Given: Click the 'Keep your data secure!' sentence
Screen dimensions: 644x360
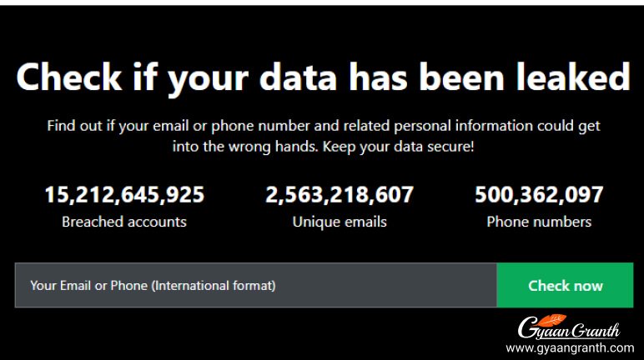Looking at the screenshot, I should (403, 146).
